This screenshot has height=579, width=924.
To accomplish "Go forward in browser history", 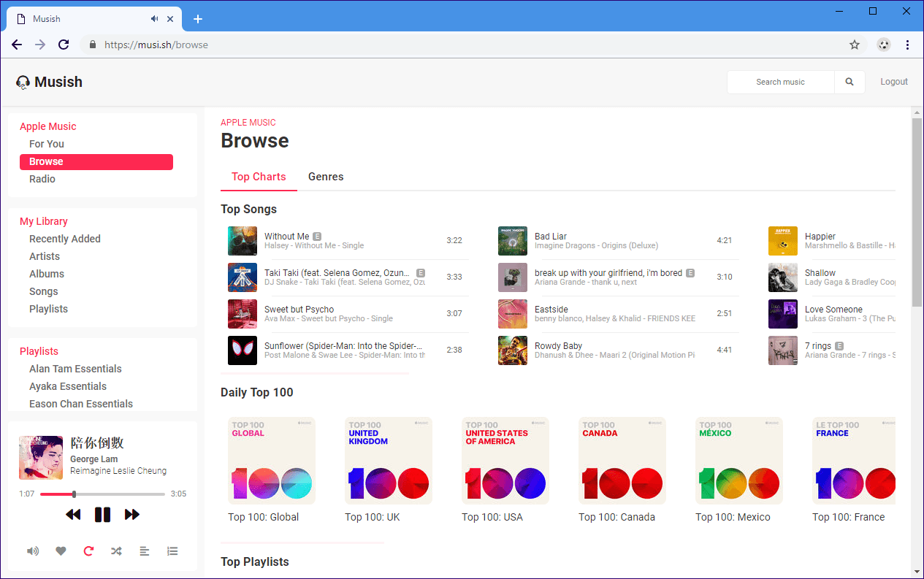I will pos(40,45).
